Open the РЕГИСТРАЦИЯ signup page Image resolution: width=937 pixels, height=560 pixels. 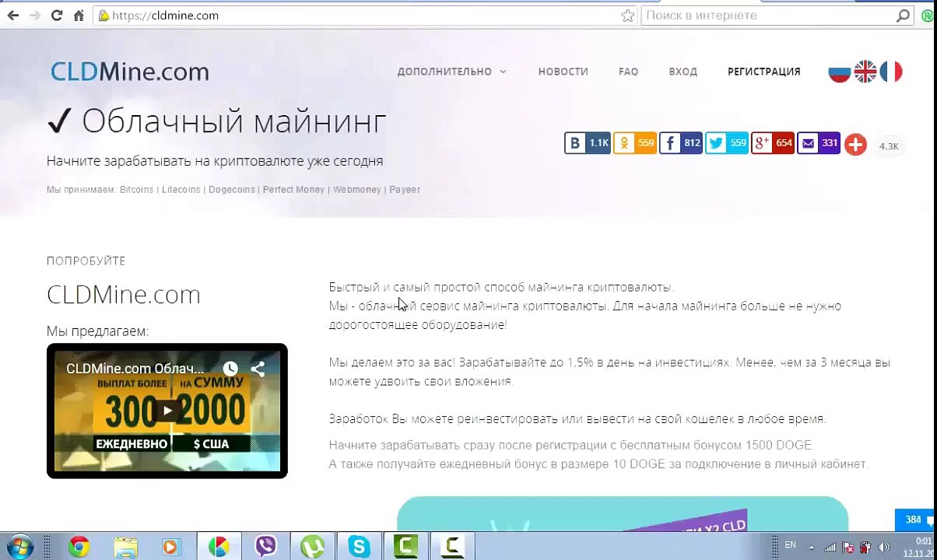click(763, 72)
